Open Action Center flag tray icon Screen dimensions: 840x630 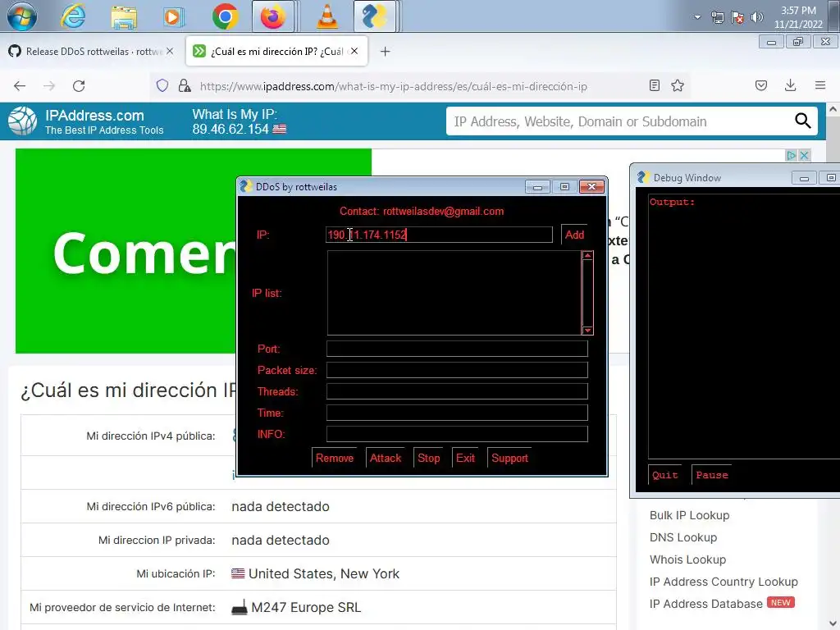[737, 18]
